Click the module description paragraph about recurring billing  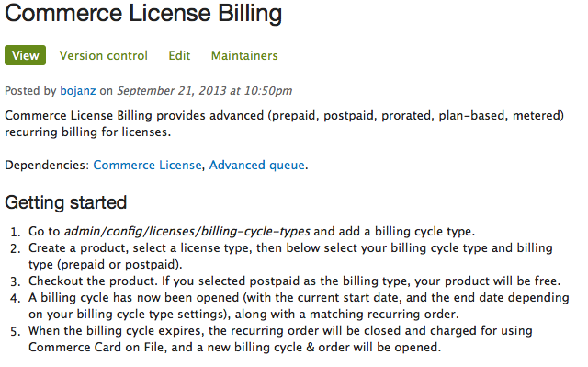(x=284, y=124)
